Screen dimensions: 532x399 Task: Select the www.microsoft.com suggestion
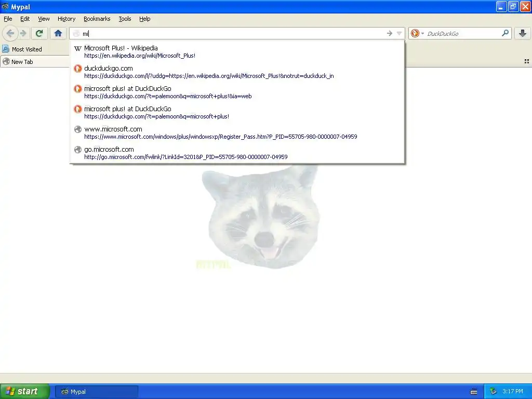point(237,132)
